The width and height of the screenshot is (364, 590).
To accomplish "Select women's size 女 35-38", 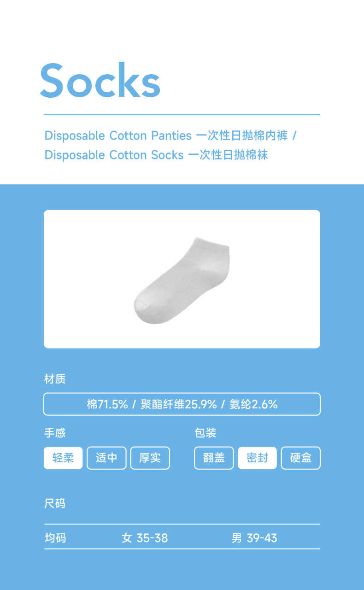I will tap(145, 538).
